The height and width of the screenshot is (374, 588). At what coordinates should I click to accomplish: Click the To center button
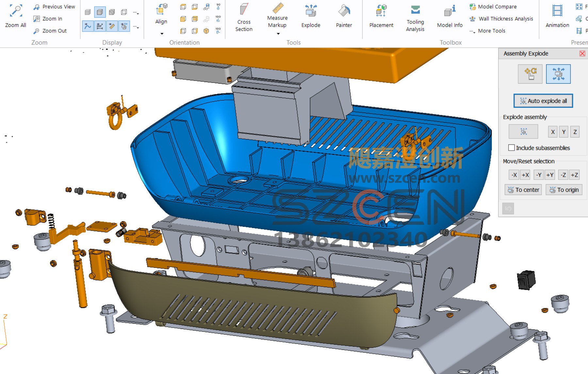[x=523, y=190]
